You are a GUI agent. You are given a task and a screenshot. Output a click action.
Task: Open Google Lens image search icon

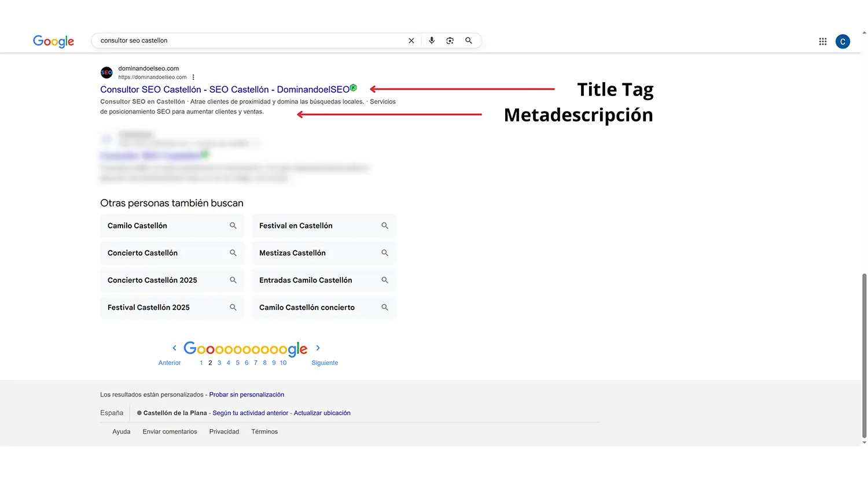click(450, 40)
